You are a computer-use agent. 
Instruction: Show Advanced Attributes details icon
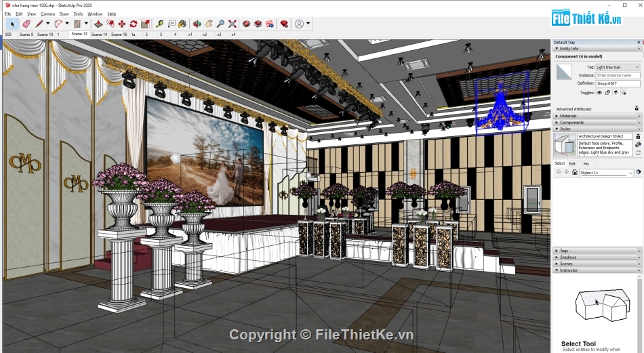(x=637, y=108)
